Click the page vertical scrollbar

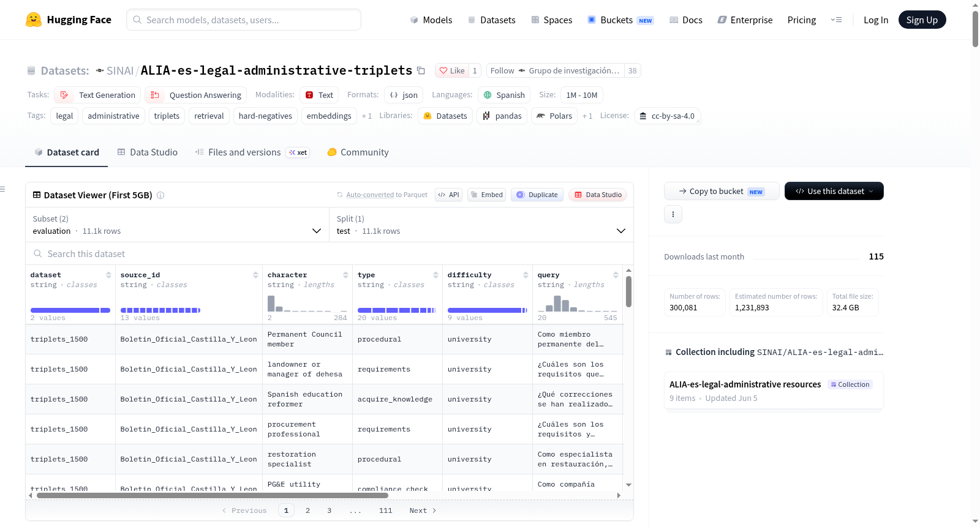click(975, 29)
